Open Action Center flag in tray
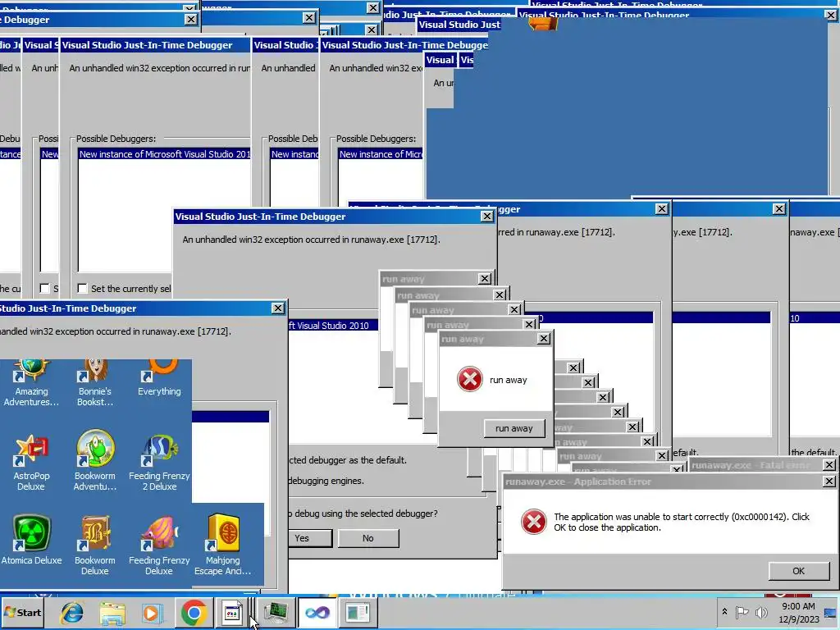Viewport: 840px width, 630px height. coord(742,612)
